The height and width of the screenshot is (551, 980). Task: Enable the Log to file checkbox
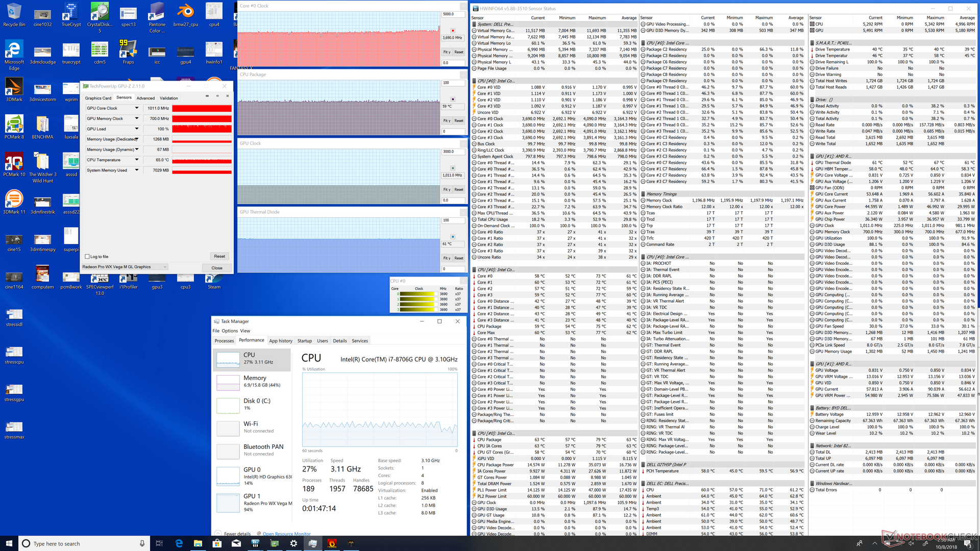87,257
